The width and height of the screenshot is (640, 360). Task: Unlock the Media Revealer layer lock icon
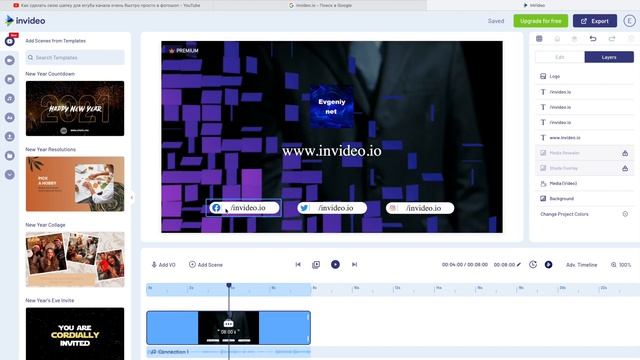tap(625, 153)
